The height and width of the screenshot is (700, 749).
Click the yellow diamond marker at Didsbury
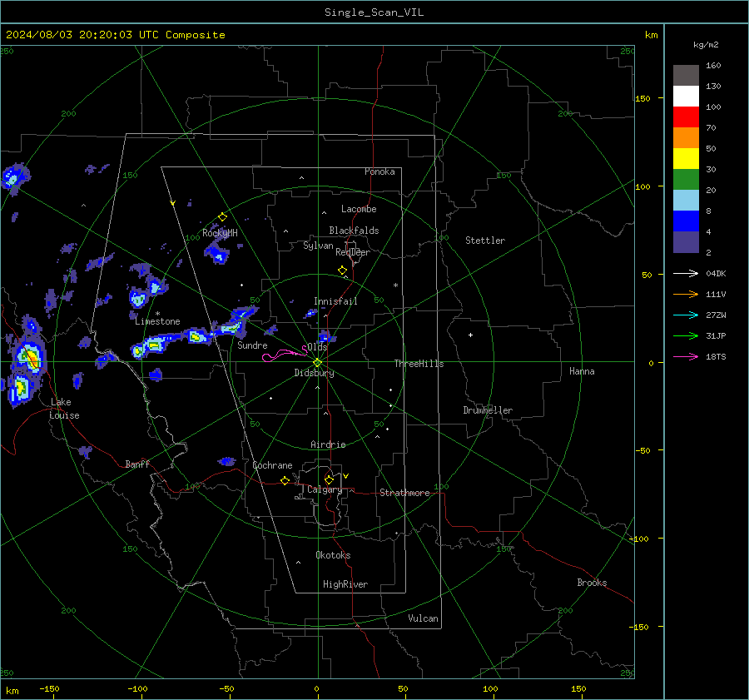[317, 363]
